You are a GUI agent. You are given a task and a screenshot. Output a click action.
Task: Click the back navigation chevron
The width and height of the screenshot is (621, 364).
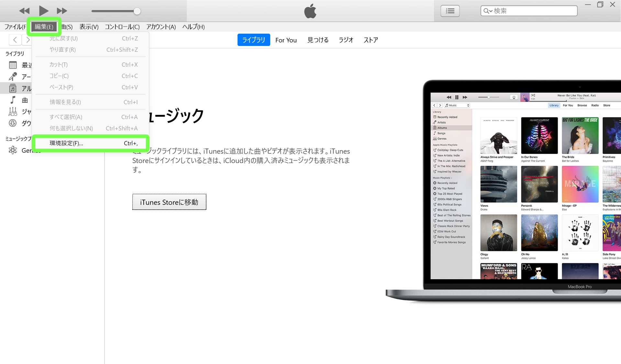click(15, 40)
